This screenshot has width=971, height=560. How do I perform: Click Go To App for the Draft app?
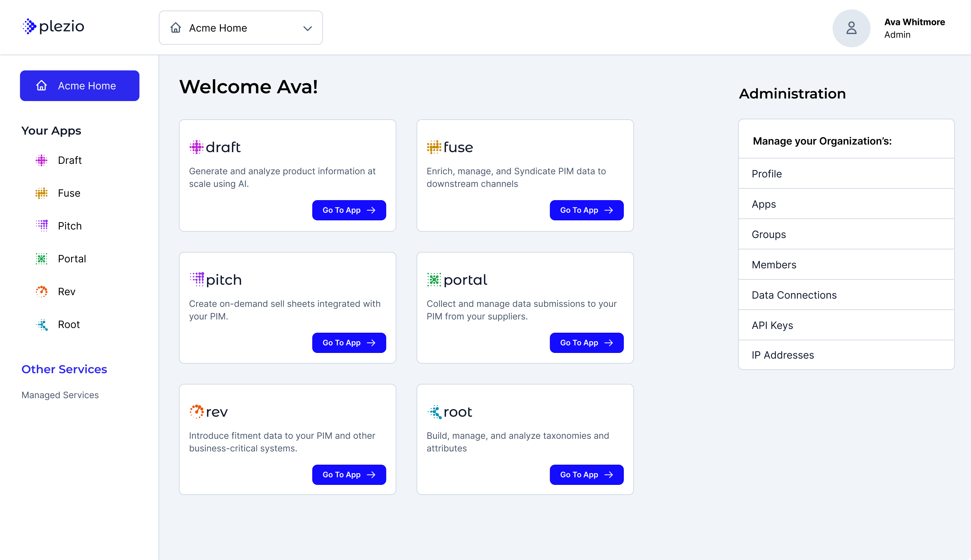coord(349,210)
